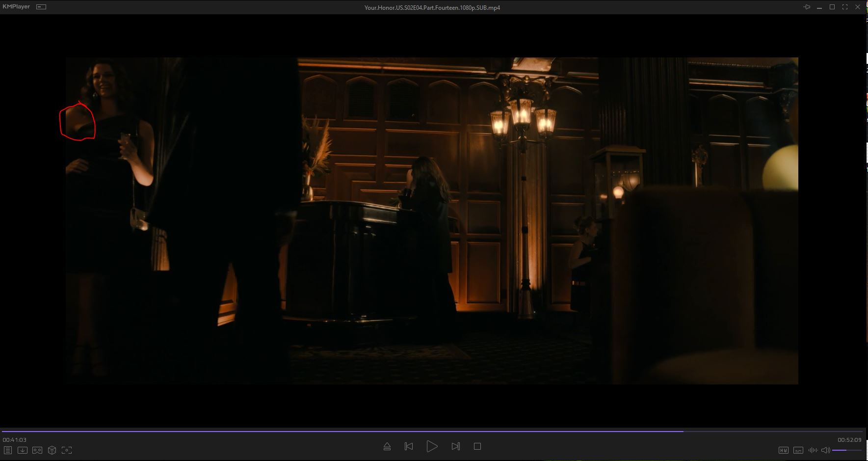868x461 pixels.
Task: Toggle HW hardware acceleration
Action: point(783,450)
